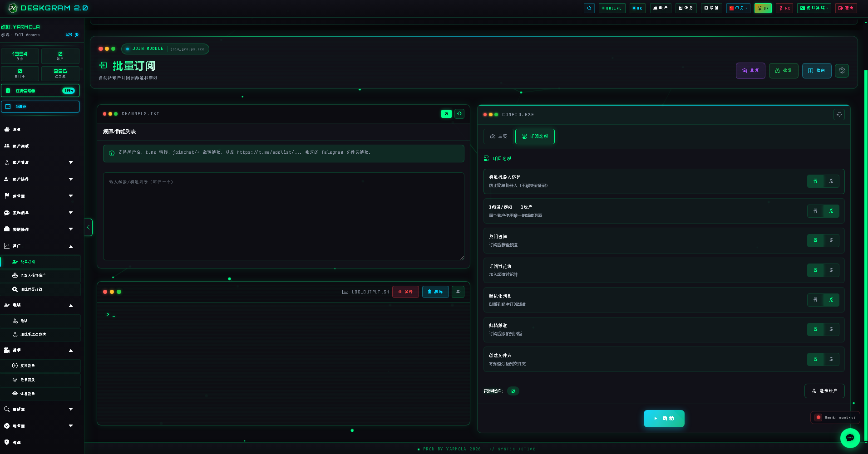Click the DESKGRAM 2.0 logo

click(48, 8)
